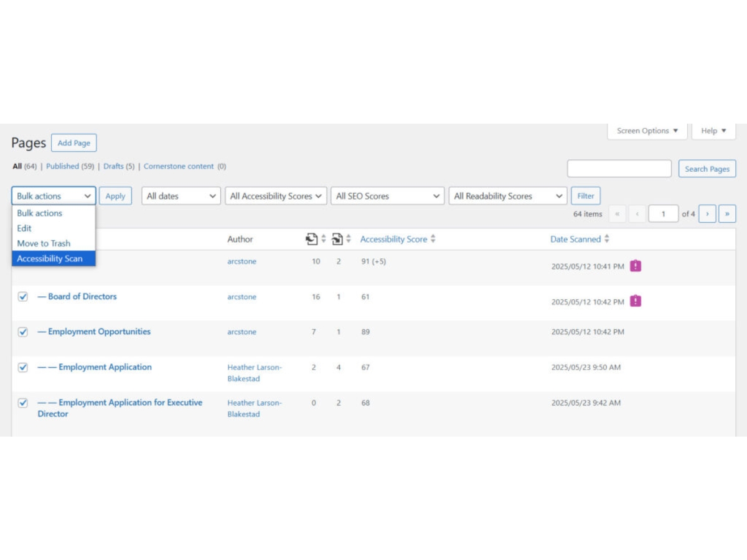Click Accessibility Score column header
Screen dimensions: 747x560
point(393,239)
